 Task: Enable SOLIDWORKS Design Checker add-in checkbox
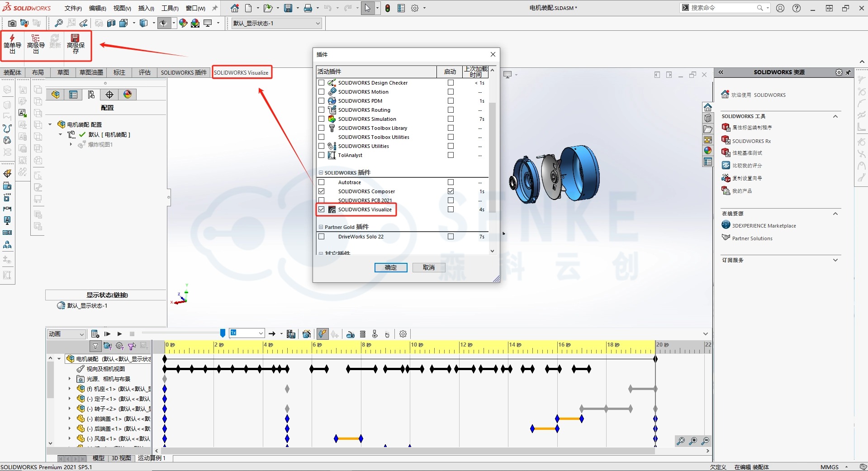point(322,83)
